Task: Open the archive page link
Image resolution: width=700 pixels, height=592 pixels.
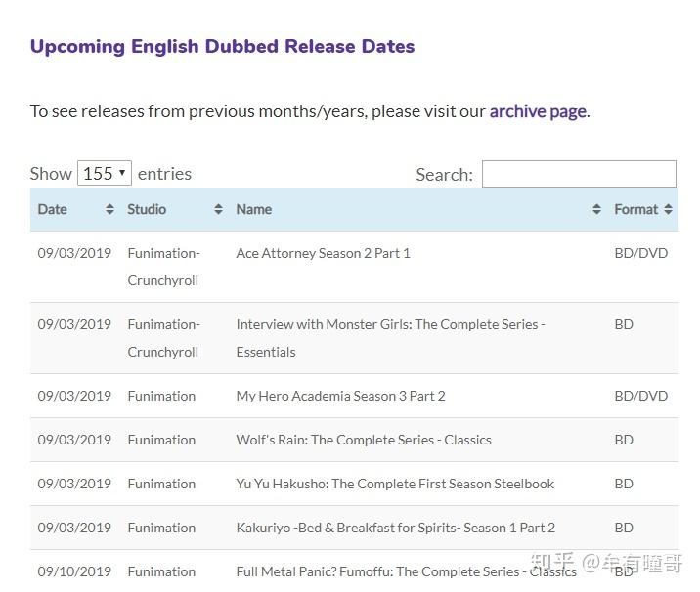Action: tap(538, 111)
